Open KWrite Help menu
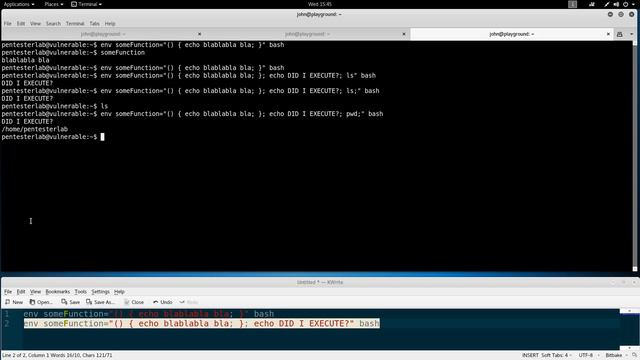 tap(119, 292)
